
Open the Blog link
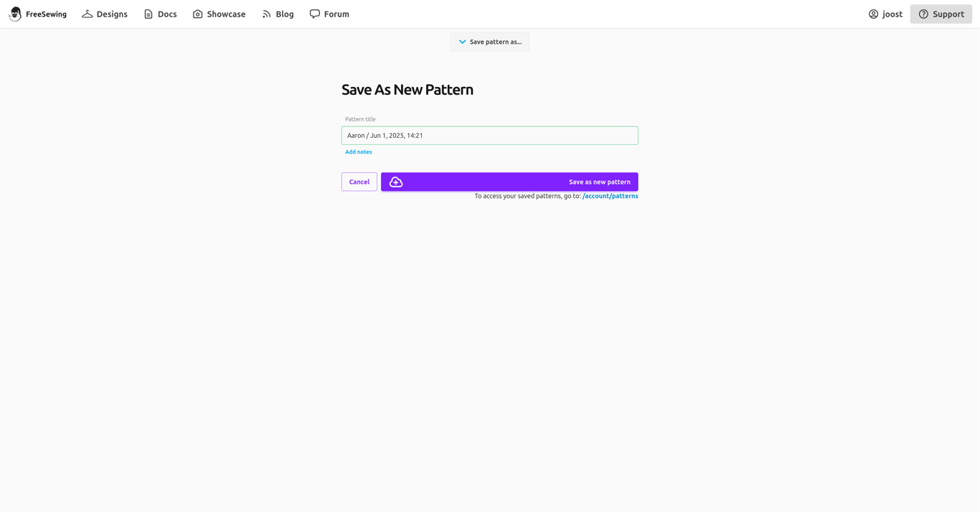tap(278, 14)
